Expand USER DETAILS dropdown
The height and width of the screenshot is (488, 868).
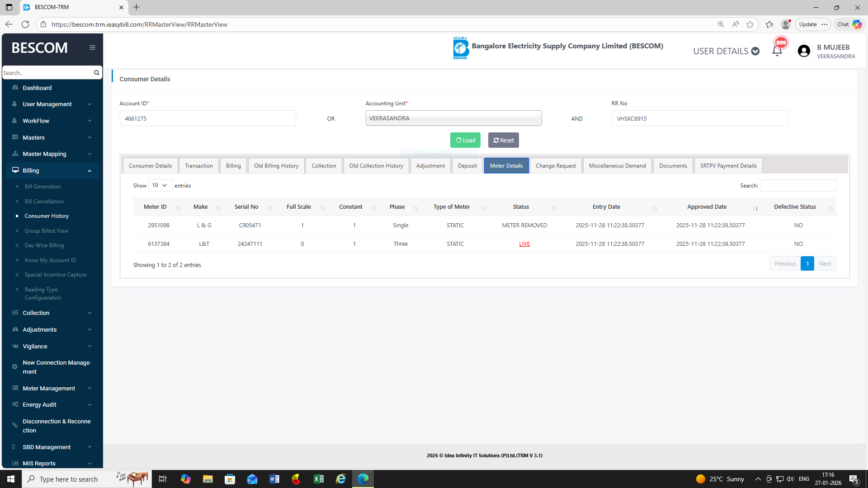pyautogui.click(x=726, y=51)
